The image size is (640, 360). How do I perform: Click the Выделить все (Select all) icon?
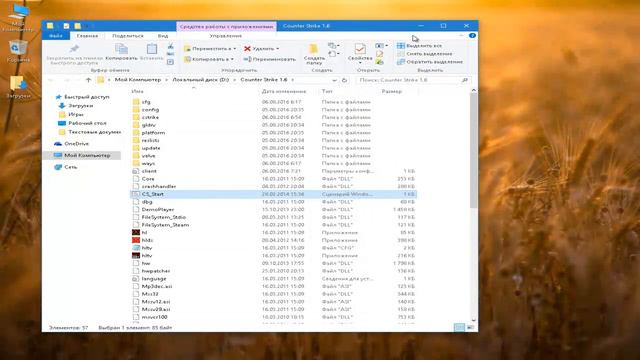(401, 46)
